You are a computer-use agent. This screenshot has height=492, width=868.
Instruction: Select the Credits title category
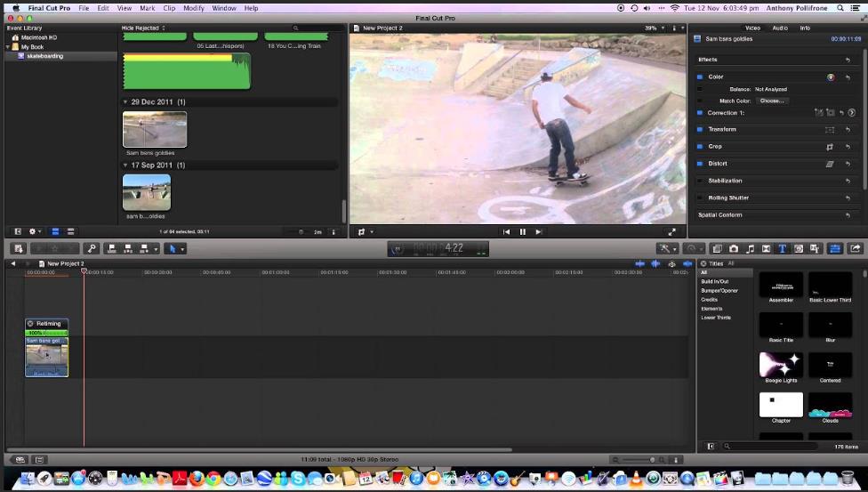[709, 300]
